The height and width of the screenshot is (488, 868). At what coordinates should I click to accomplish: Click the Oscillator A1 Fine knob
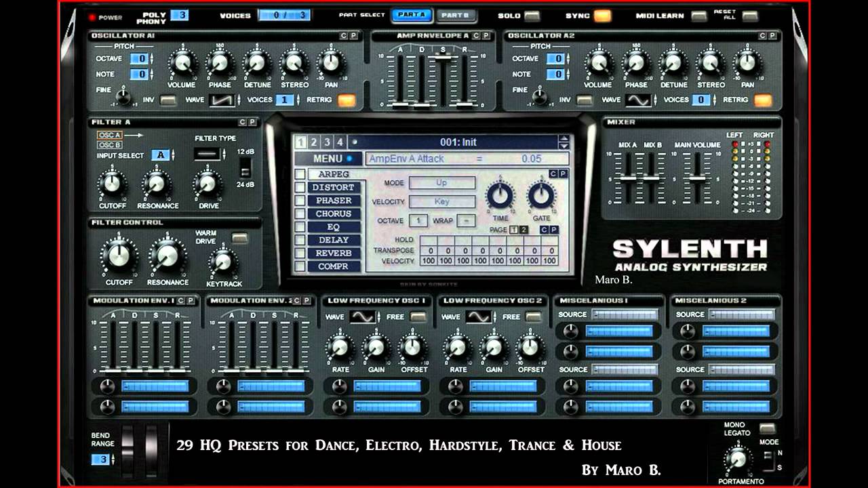coord(123,97)
